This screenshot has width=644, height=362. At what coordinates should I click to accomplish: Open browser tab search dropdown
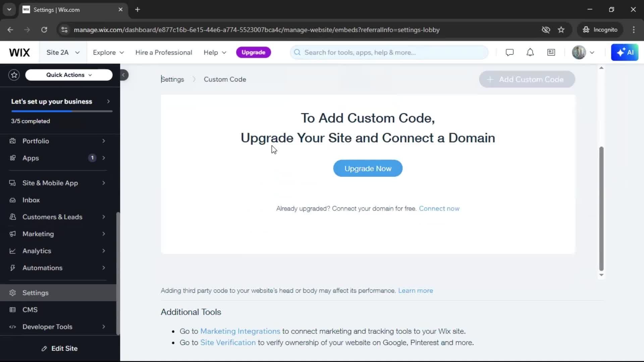tap(9, 10)
